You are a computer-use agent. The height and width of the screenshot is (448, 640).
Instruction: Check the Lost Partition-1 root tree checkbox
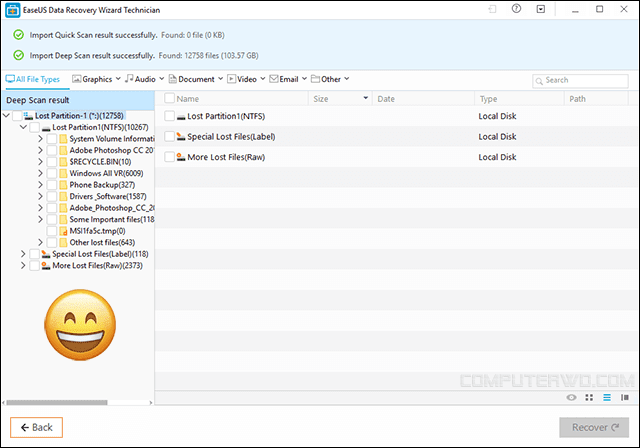[x=17, y=116]
